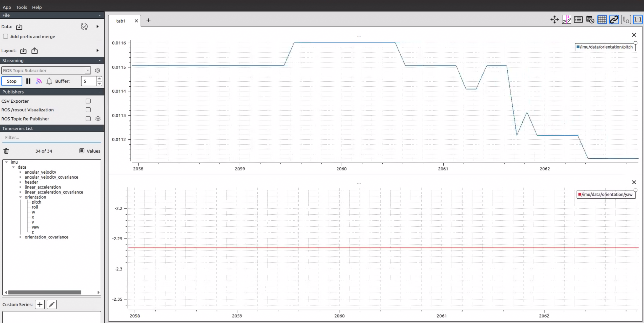Enable the CSV Exporter checkbox
Screen dimensions: 644x323
pyautogui.click(x=88, y=101)
